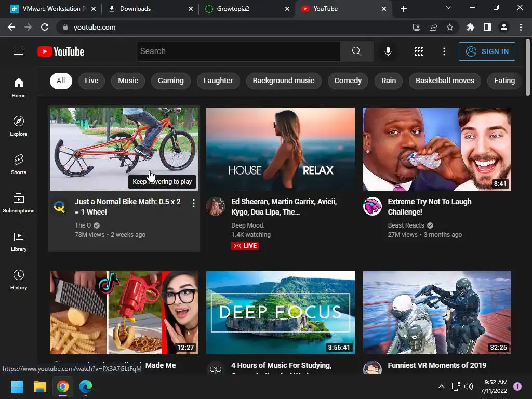Open Explore in the sidebar
532x399 pixels.
point(19,126)
